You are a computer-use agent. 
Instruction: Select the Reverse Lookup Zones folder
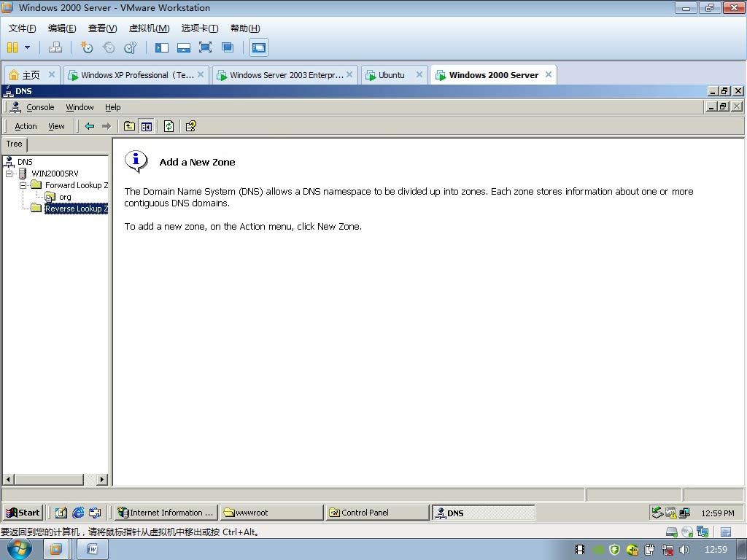click(x=77, y=209)
